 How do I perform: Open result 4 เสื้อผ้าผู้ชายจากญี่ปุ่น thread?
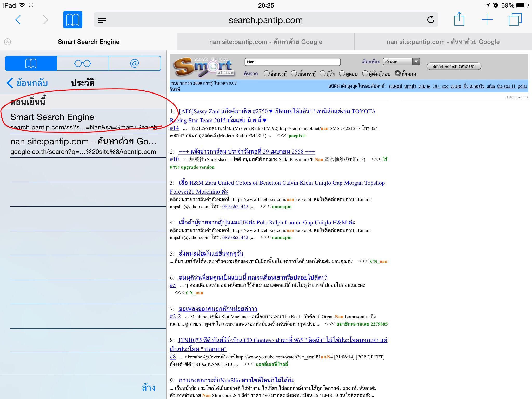267,223
